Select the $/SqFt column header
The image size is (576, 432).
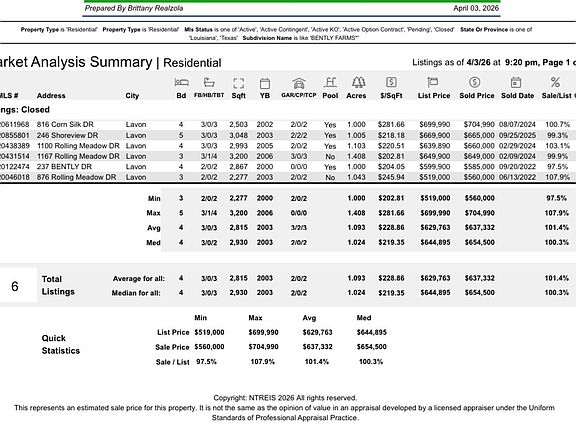(391, 96)
